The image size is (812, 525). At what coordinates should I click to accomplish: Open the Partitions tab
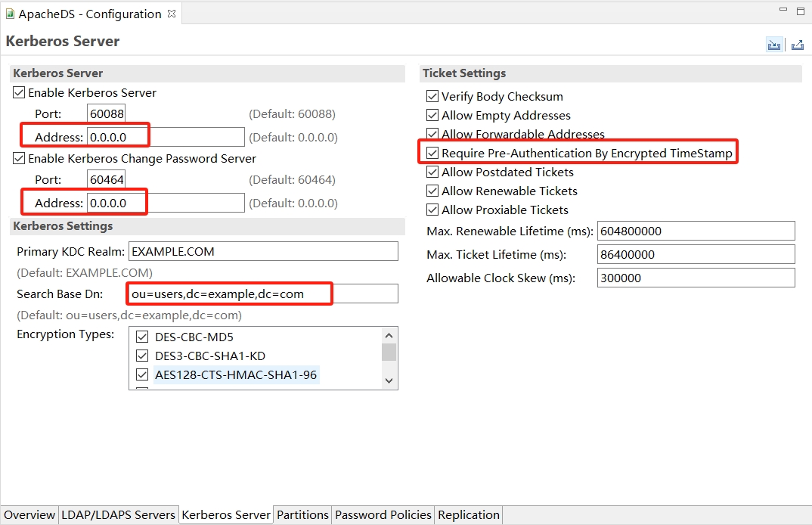click(x=302, y=515)
